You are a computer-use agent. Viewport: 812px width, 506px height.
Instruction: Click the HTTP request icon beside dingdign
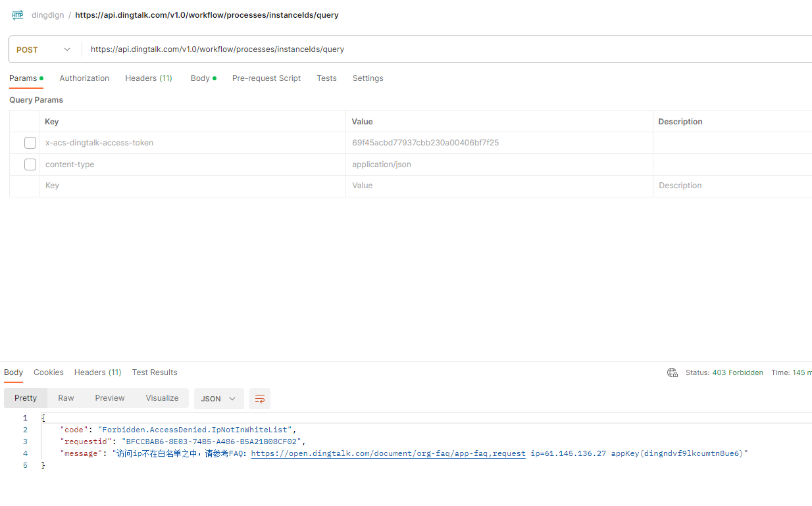pyautogui.click(x=18, y=14)
